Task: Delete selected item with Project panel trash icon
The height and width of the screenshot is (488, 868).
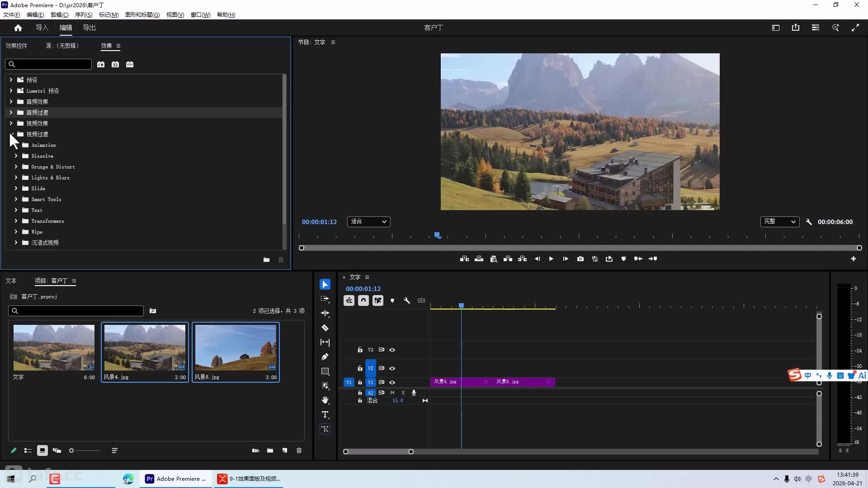Action: pos(299,450)
